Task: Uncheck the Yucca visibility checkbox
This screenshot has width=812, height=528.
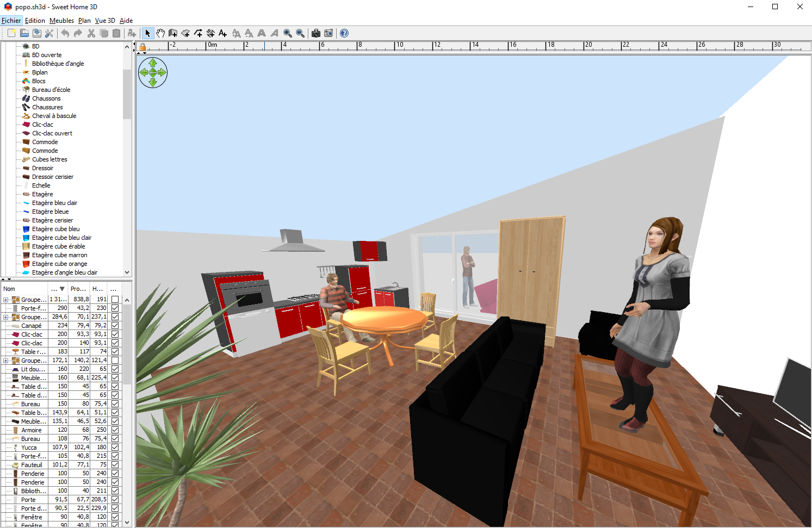Action: tap(115, 448)
